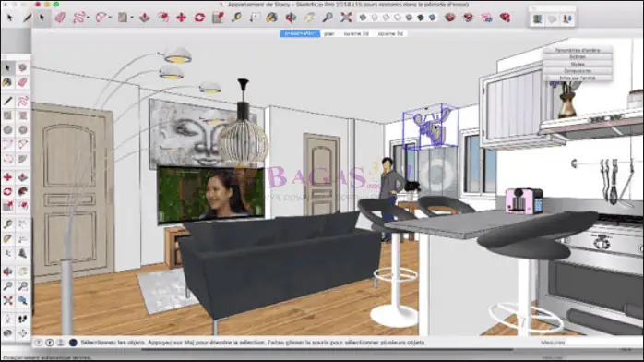Open the Extension Manager ruby icon
Image resolution: width=644 pixels, height=362 pixels.
(506, 18)
